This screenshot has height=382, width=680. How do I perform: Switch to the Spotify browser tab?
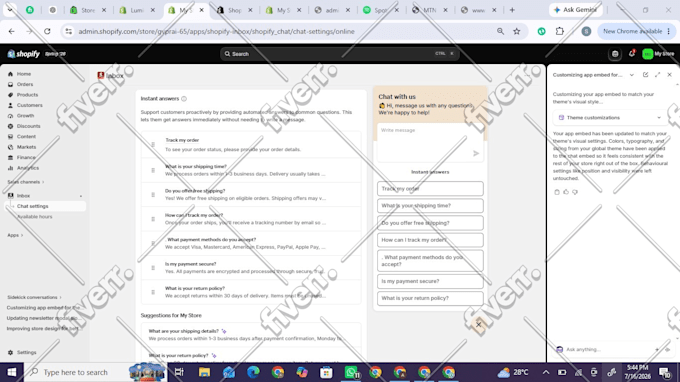point(381,10)
